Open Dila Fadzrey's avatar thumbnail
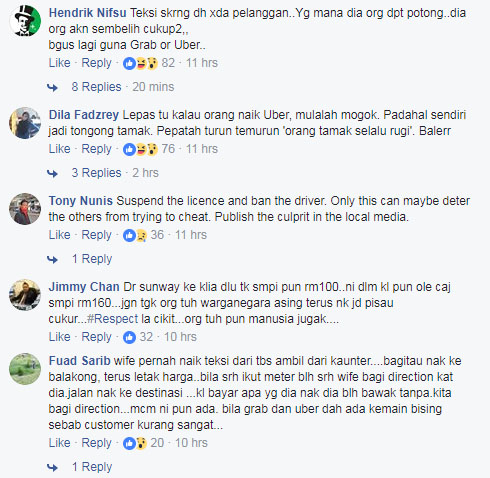This screenshot has height=478, width=490. (25, 123)
